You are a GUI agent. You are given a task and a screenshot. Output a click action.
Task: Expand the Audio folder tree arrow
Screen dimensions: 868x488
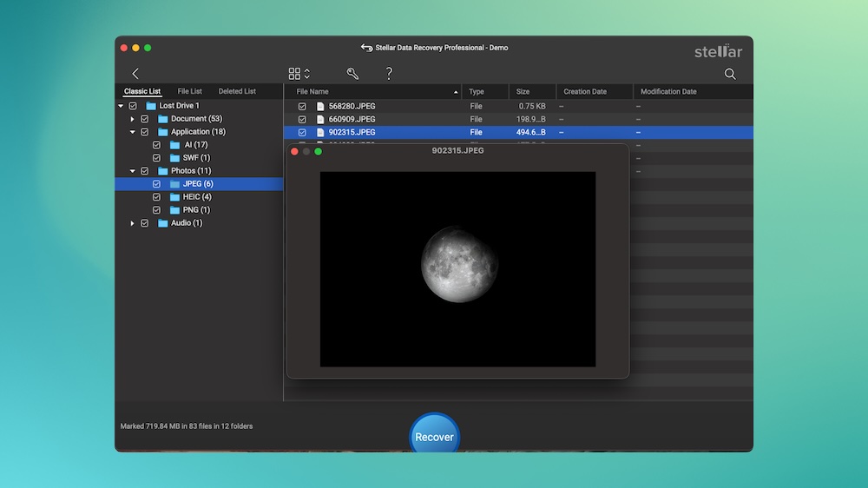point(133,223)
